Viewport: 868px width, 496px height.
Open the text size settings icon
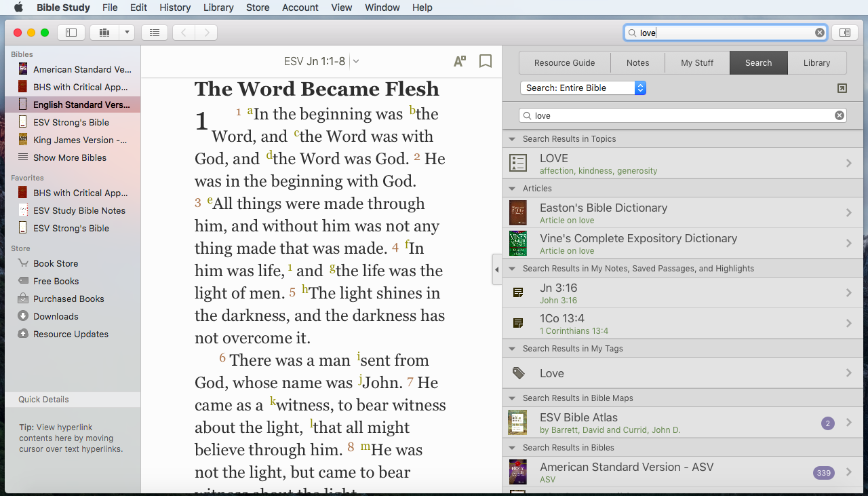click(x=460, y=62)
